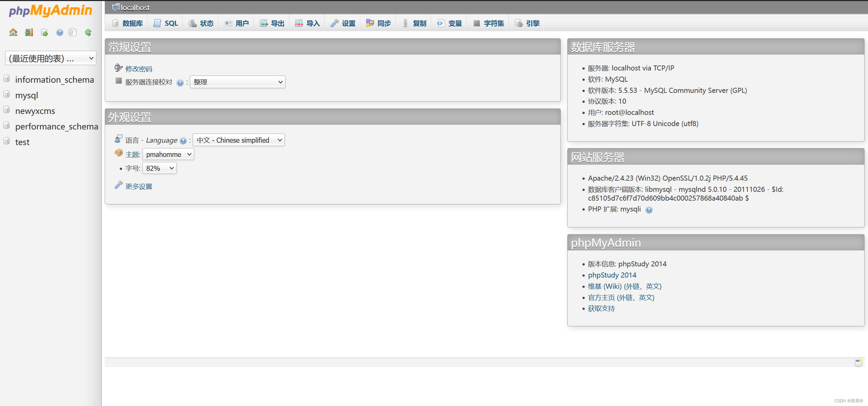
Task: Click the help icon next to 服务器连接校对
Action: (180, 83)
